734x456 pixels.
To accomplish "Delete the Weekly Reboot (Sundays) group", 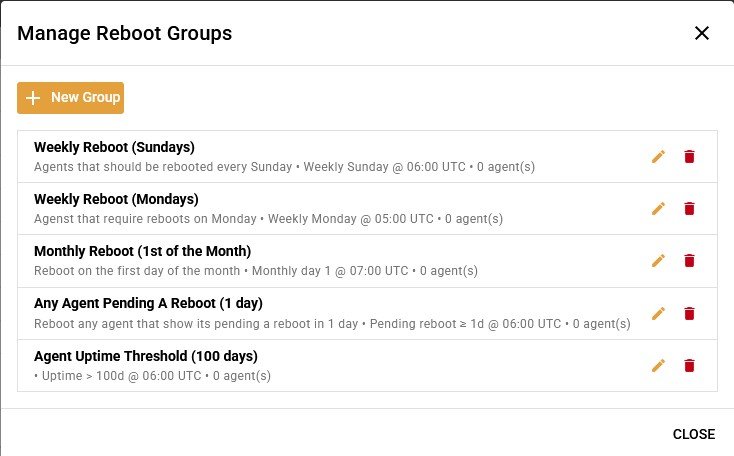I will 689,157.
